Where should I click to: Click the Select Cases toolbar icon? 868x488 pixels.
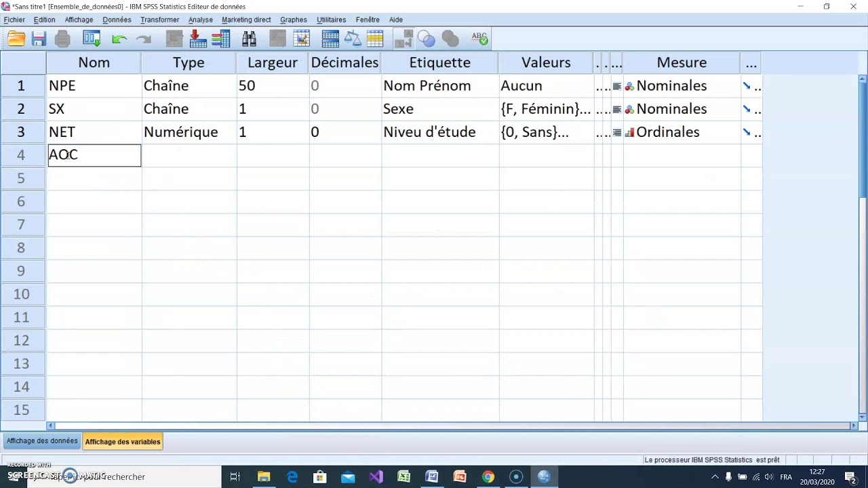pos(375,39)
